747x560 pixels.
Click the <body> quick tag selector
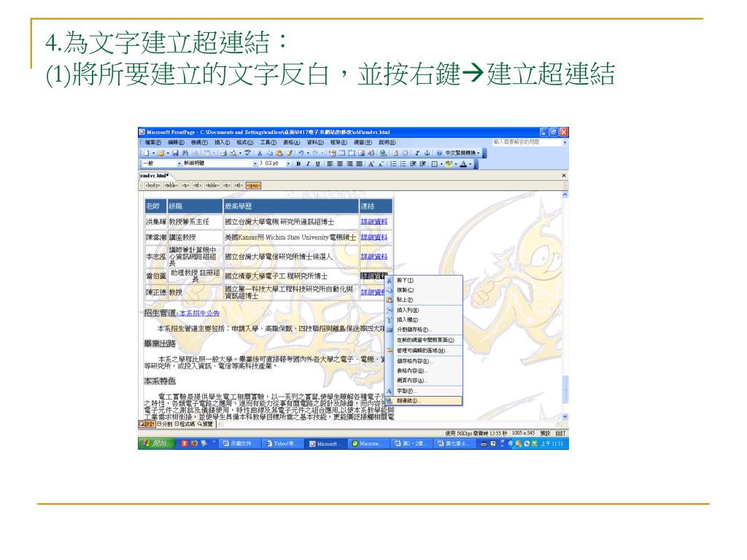point(153,186)
